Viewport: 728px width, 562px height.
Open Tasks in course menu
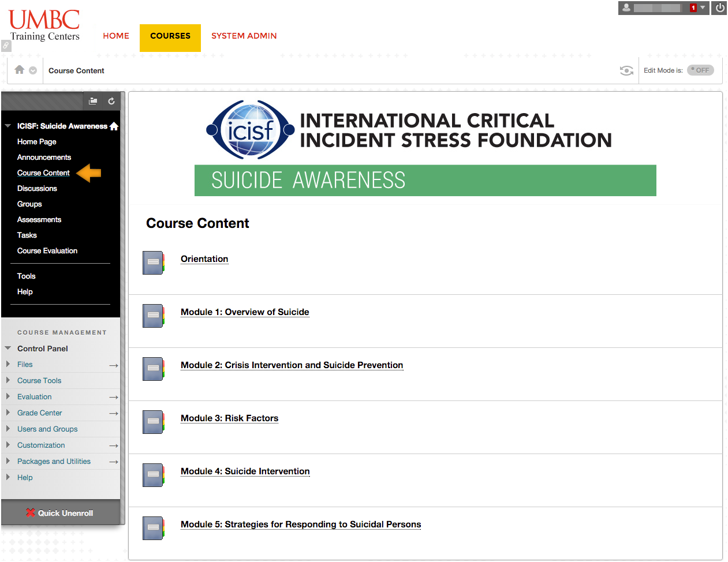click(x=27, y=235)
